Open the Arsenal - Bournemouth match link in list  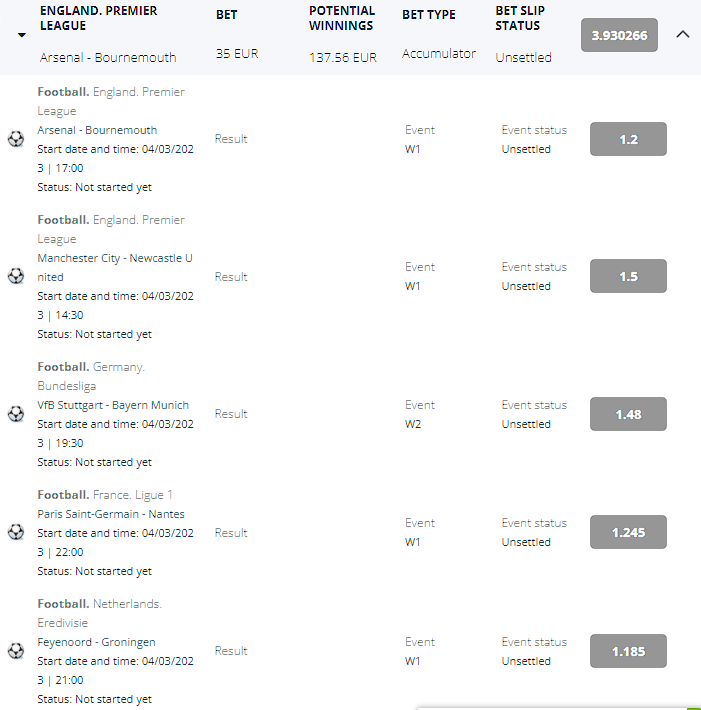(x=97, y=130)
